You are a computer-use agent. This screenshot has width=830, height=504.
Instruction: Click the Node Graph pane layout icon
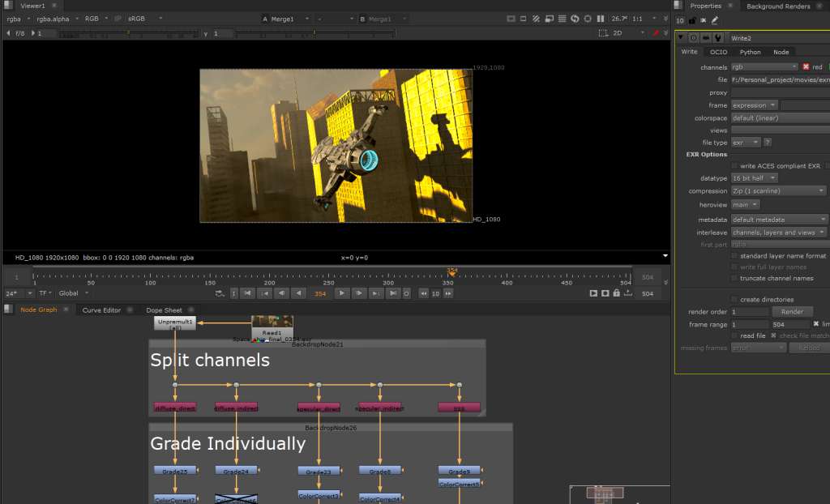8,310
